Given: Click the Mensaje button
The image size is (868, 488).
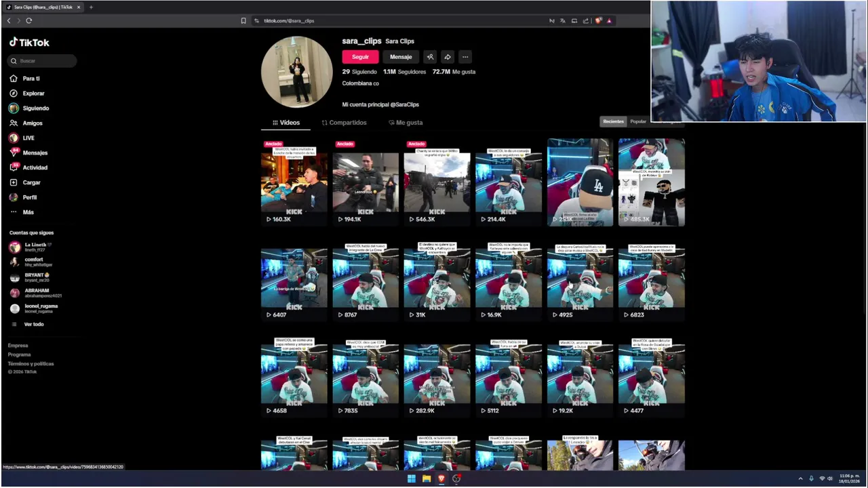Looking at the screenshot, I should click(x=401, y=57).
